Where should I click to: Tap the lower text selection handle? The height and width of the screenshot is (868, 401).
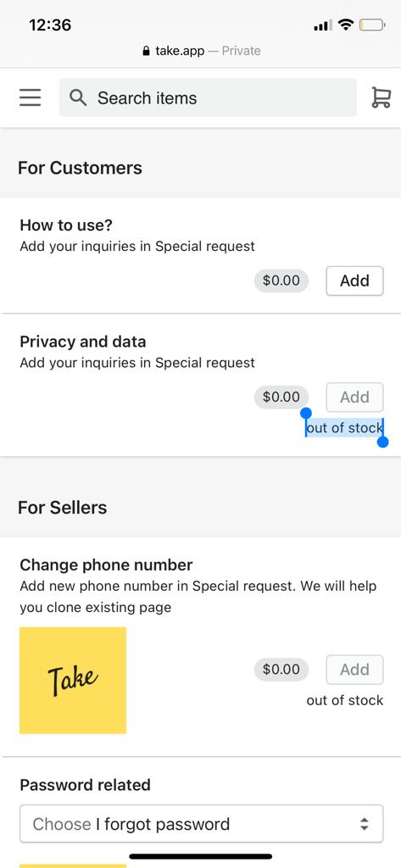coord(382,441)
